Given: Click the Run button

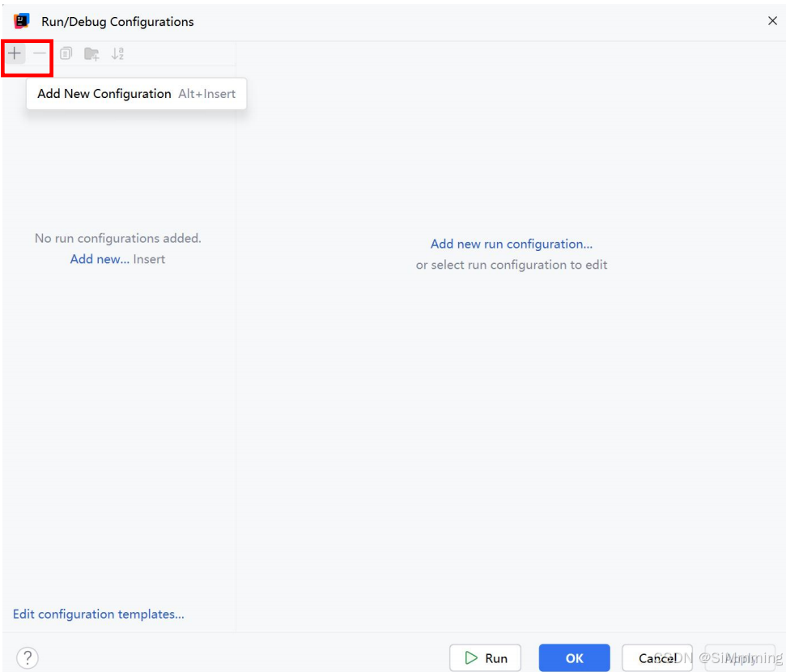Looking at the screenshot, I should click(485, 658).
